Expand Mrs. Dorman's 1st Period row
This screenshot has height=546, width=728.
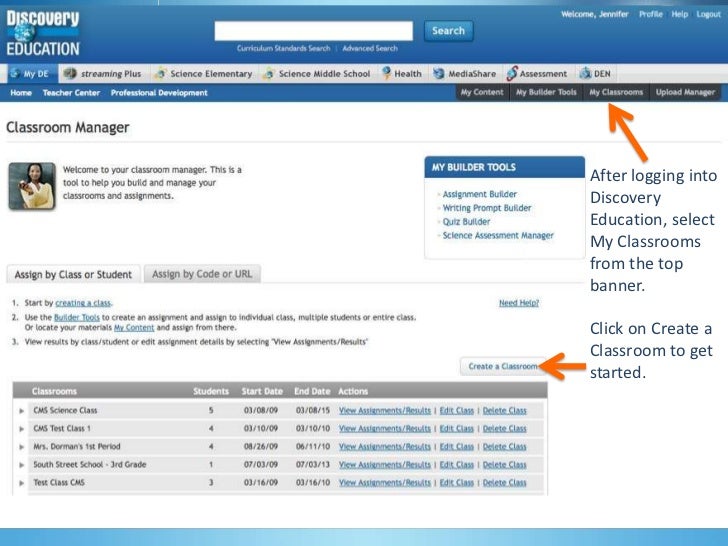[21, 447]
